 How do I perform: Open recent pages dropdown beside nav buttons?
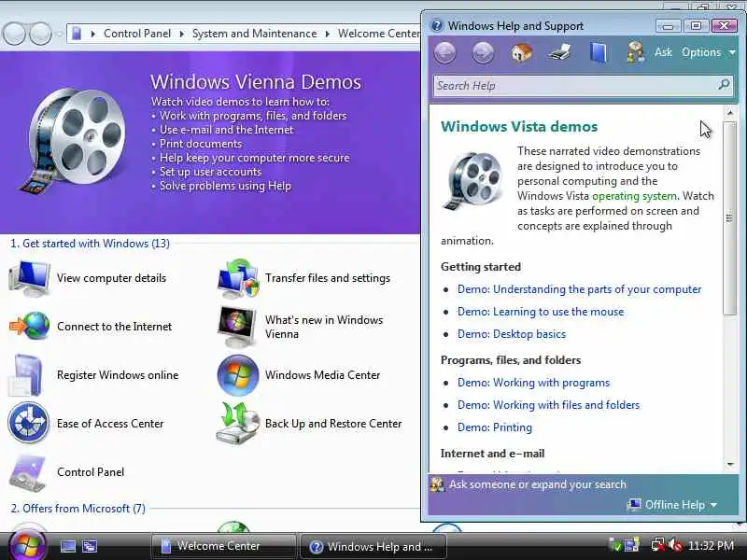[x=59, y=34]
